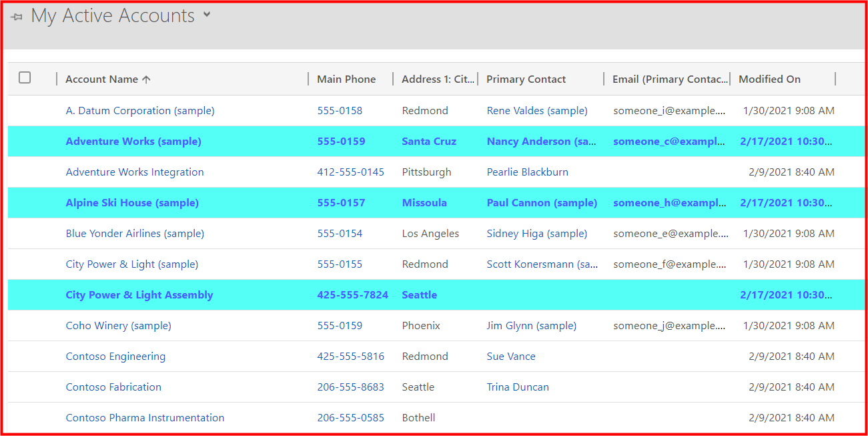This screenshot has width=868, height=436.
Task: Open Blue Yonder Airlines (sample) account
Action: point(135,234)
